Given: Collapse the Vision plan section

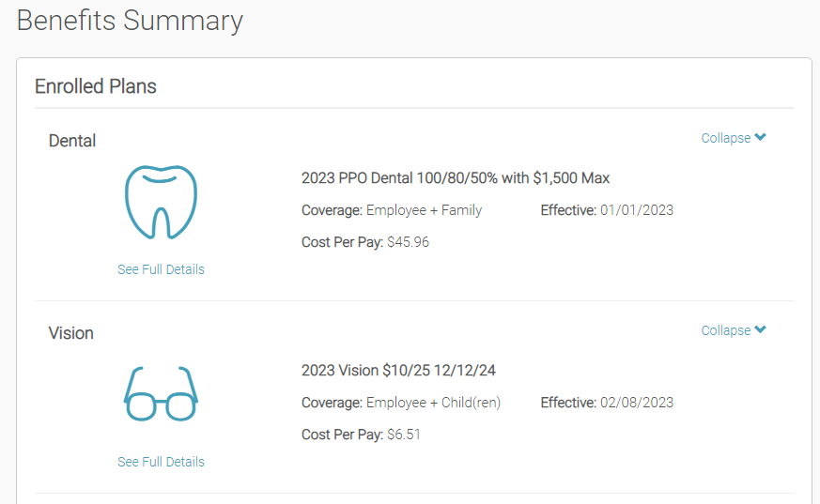Looking at the screenshot, I should pos(734,330).
